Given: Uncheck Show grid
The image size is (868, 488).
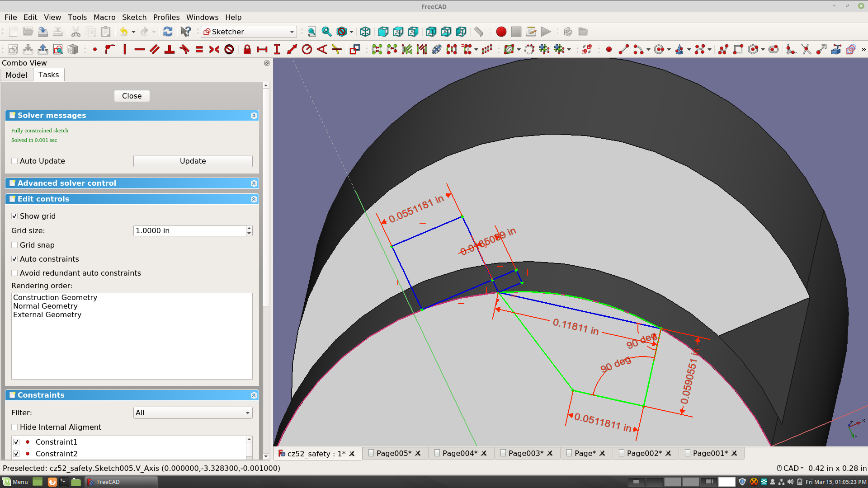Looking at the screenshot, I should pos(14,216).
